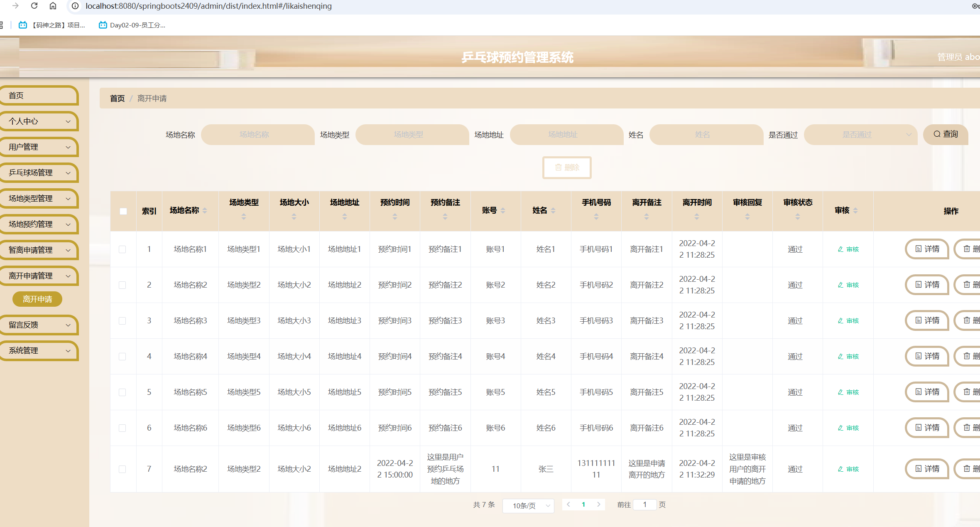
Task: Click the browser reload icon
Action: pyautogui.click(x=34, y=6)
